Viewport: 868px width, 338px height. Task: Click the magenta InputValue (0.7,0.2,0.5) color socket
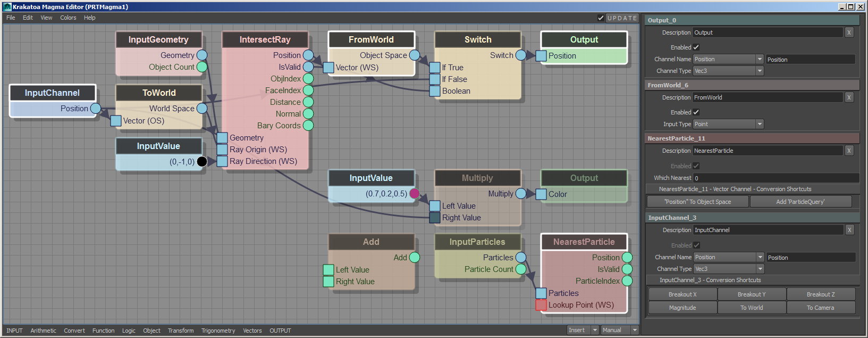(415, 194)
